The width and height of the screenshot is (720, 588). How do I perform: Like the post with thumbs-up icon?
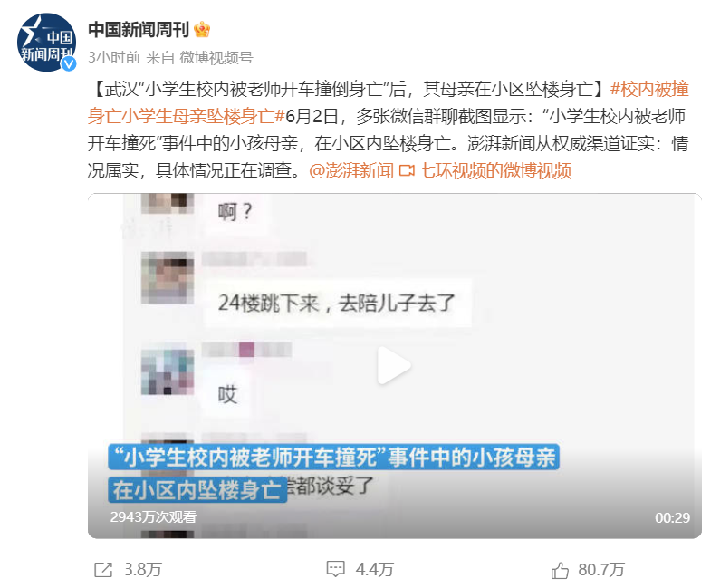click(560, 570)
